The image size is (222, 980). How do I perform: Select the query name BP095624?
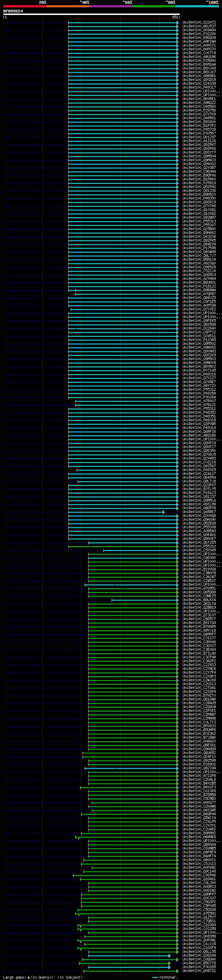(13, 11)
